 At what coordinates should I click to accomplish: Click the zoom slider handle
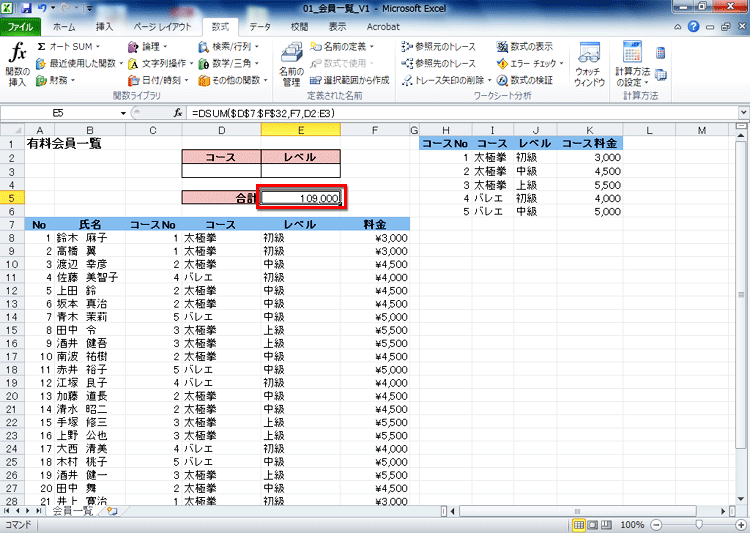click(699, 525)
